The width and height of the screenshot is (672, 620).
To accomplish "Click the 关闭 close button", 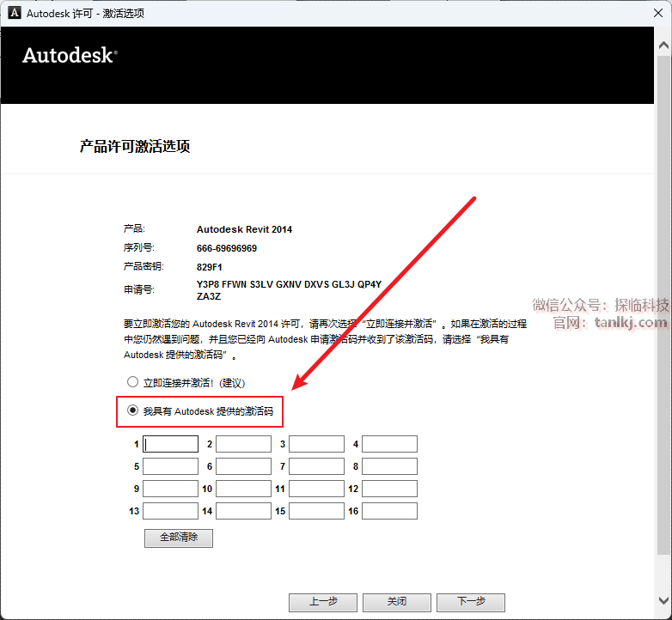I will coord(397,602).
